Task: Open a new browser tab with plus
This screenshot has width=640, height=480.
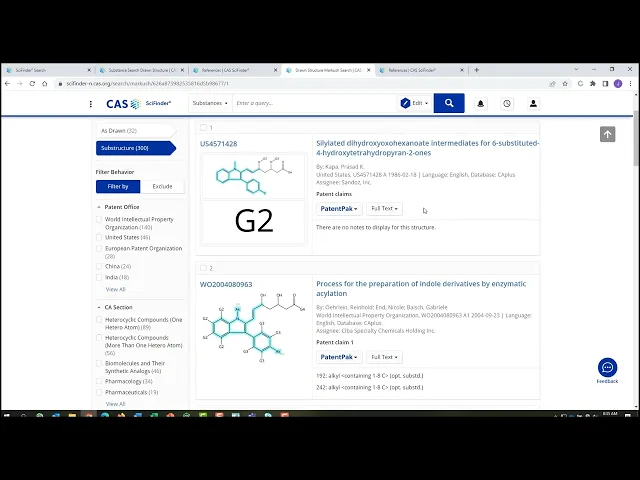Action: click(x=476, y=70)
